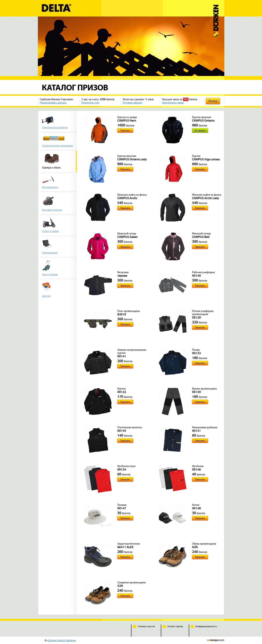Order the Кепка 00148 cap

pos(200,518)
